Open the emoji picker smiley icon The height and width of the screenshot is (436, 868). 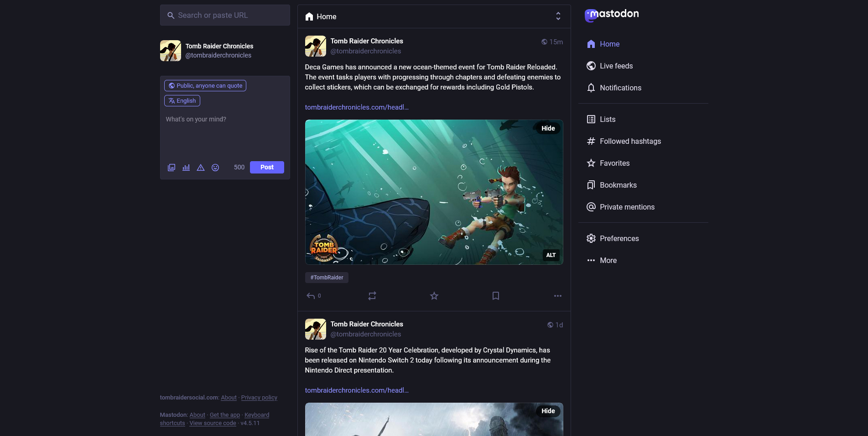point(215,168)
